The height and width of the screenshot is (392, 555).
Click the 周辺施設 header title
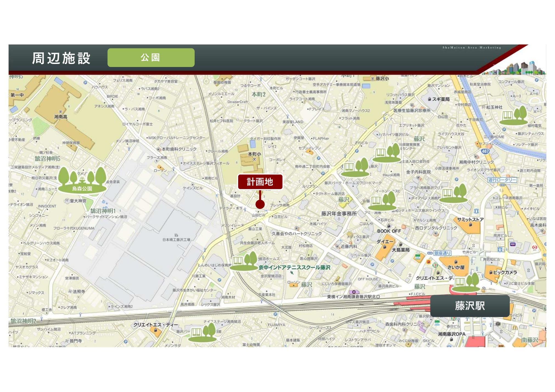click(x=61, y=58)
